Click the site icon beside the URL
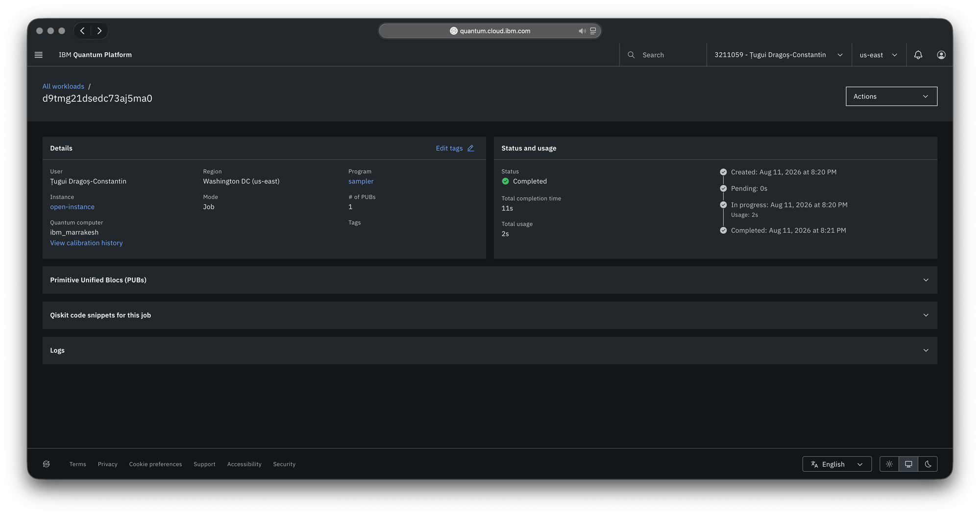 [454, 31]
